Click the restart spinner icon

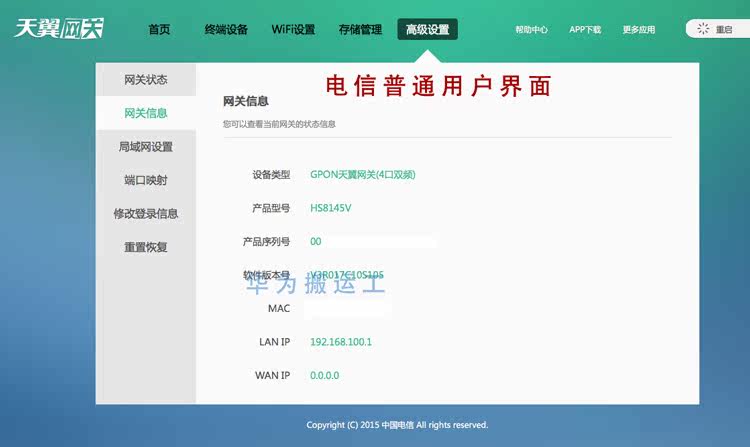pyautogui.click(x=703, y=29)
